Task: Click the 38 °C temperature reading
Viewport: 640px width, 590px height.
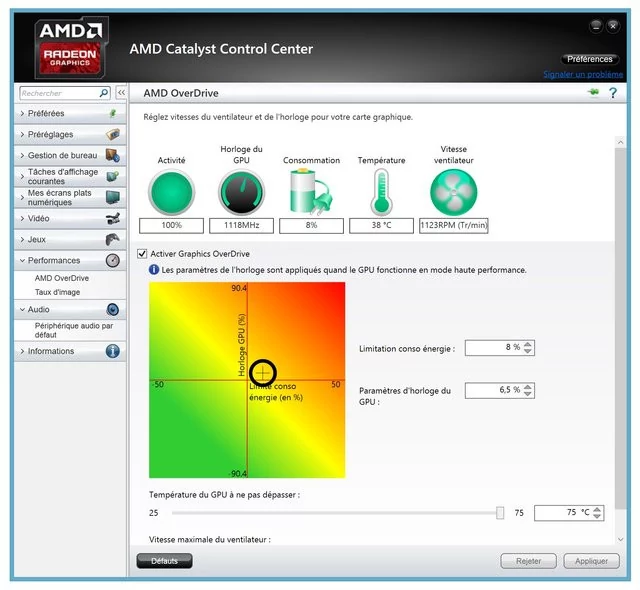Action: (x=381, y=225)
